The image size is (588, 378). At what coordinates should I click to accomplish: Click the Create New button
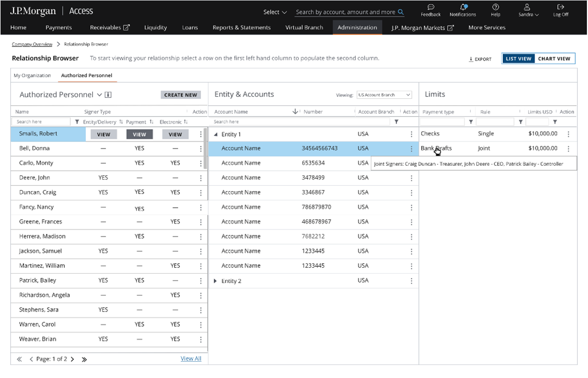tap(180, 95)
